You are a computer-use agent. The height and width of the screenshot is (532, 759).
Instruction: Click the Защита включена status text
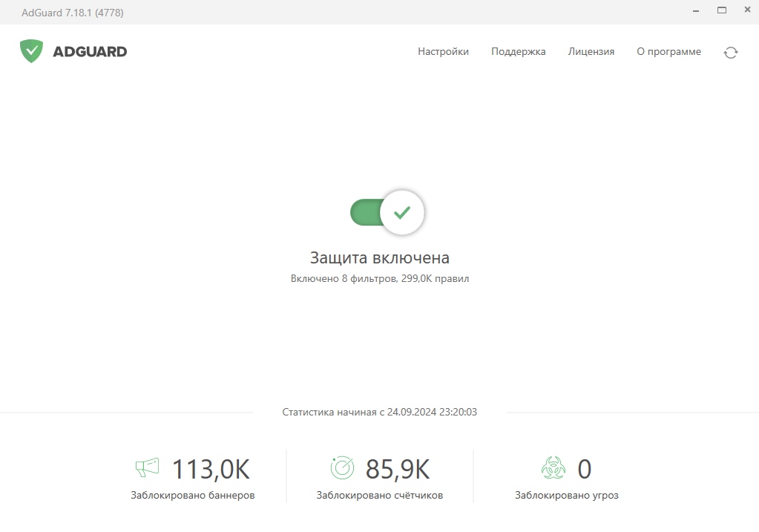[x=380, y=257]
